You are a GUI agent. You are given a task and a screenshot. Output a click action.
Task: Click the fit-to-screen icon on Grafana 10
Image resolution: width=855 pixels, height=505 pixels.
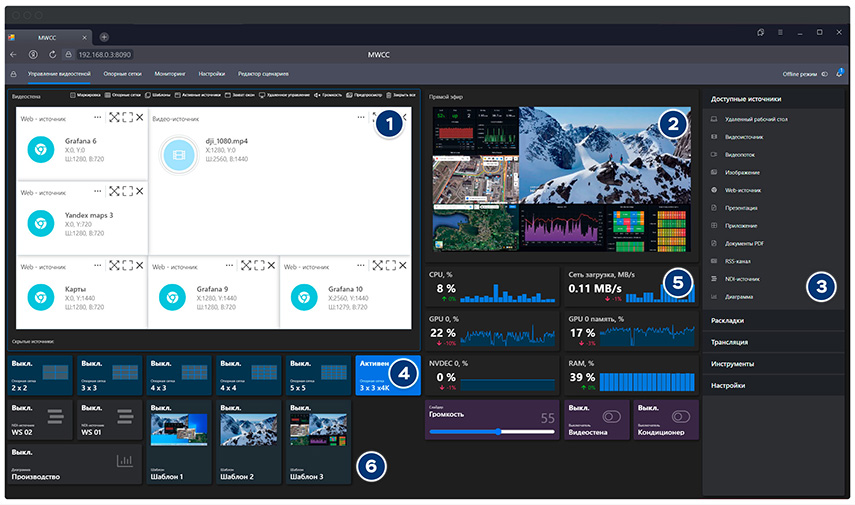point(376,265)
